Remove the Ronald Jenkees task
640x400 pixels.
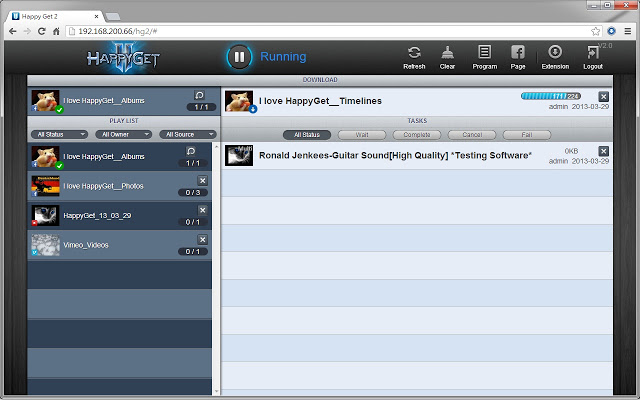pyautogui.click(x=604, y=151)
